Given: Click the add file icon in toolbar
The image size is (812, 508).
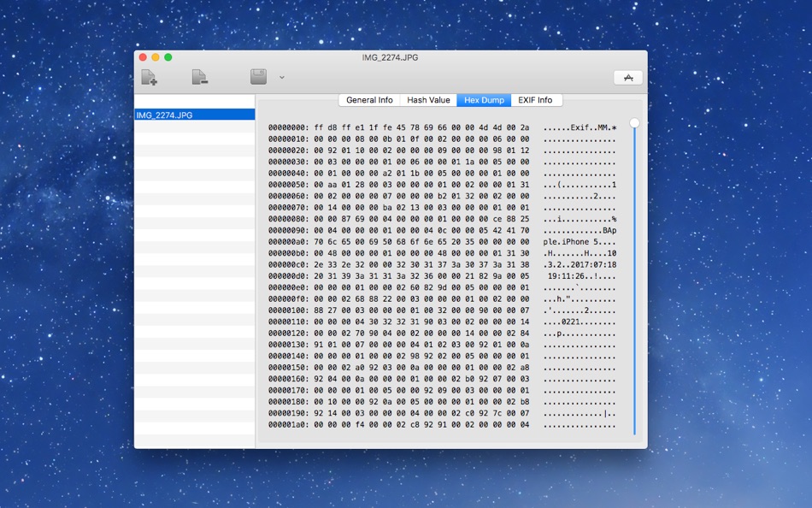Looking at the screenshot, I should click(x=149, y=77).
